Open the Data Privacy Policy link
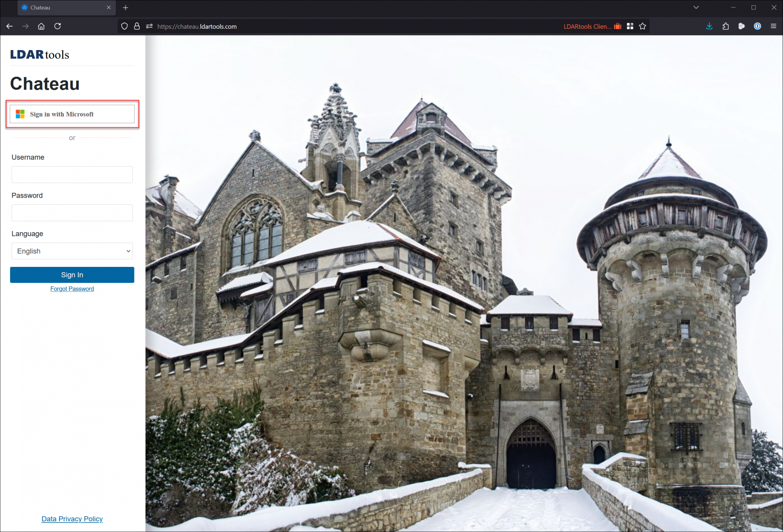The image size is (783, 532). pyautogui.click(x=72, y=519)
